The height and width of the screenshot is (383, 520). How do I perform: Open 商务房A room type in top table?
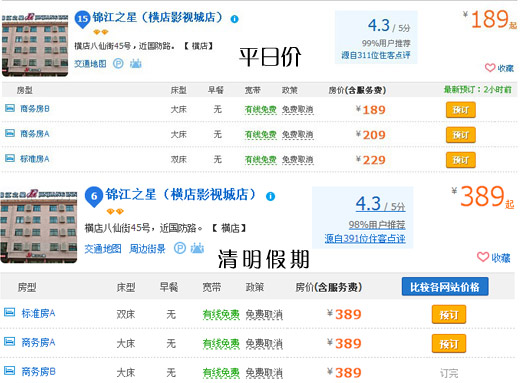(x=35, y=134)
